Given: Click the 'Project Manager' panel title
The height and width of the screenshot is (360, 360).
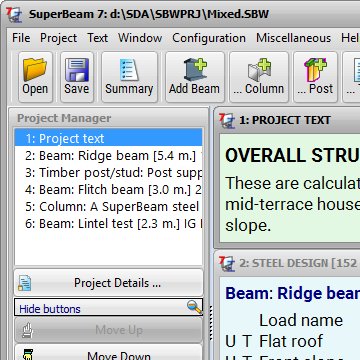Looking at the screenshot, I should coord(64,118).
